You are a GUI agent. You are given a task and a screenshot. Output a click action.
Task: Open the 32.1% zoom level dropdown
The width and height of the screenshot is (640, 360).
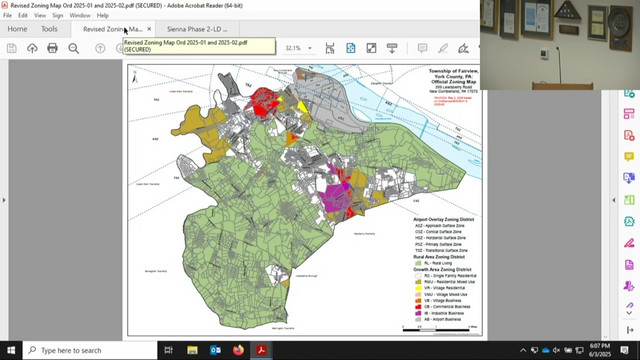pyautogui.click(x=298, y=48)
